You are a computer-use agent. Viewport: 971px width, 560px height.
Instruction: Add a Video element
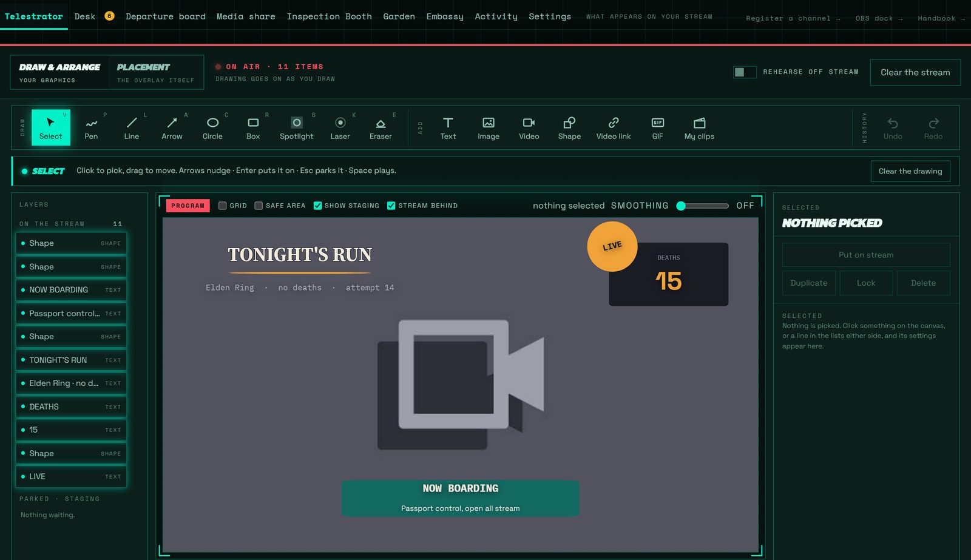pos(529,127)
